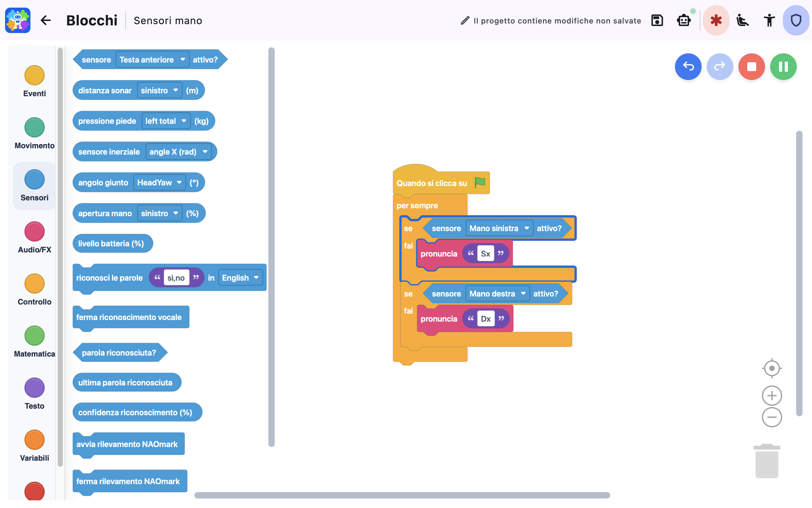
Task: Click the pencil edit icon
Action: coord(465,21)
